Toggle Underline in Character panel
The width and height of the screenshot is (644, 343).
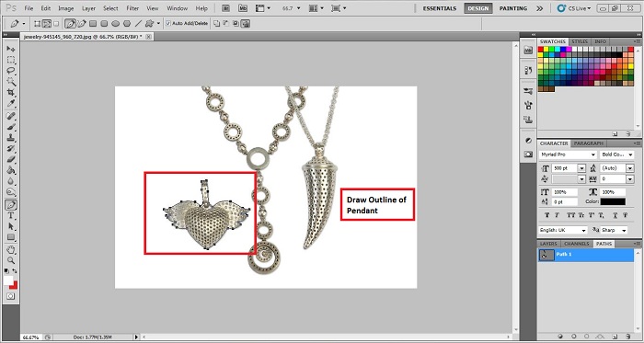click(x=615, y=215)
